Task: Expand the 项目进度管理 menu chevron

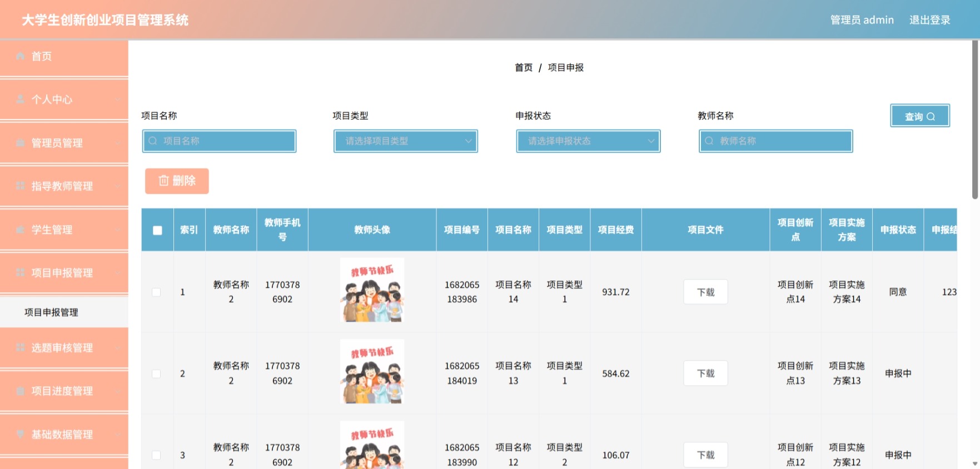Action: coord(118,391)
